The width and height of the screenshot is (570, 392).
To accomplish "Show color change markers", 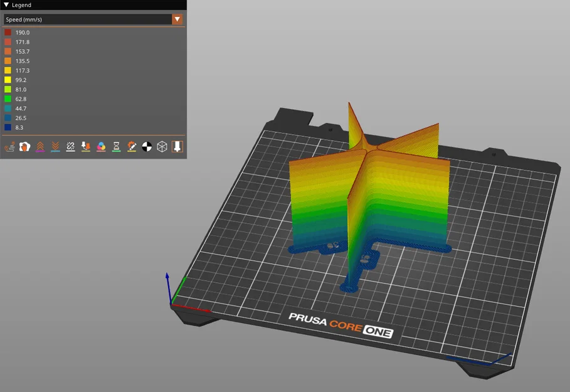I will 100,146.
